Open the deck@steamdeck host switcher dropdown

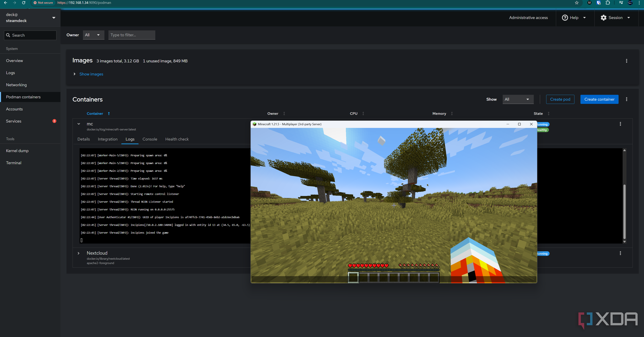tap(54, 17)
